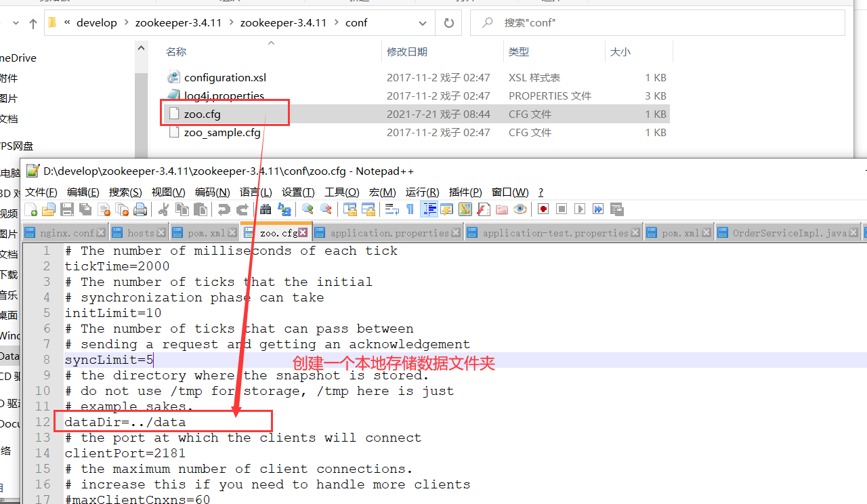The image size is (867, 504).
Task: Click the Save Recorded Macro icon
Action: point(616,209)
